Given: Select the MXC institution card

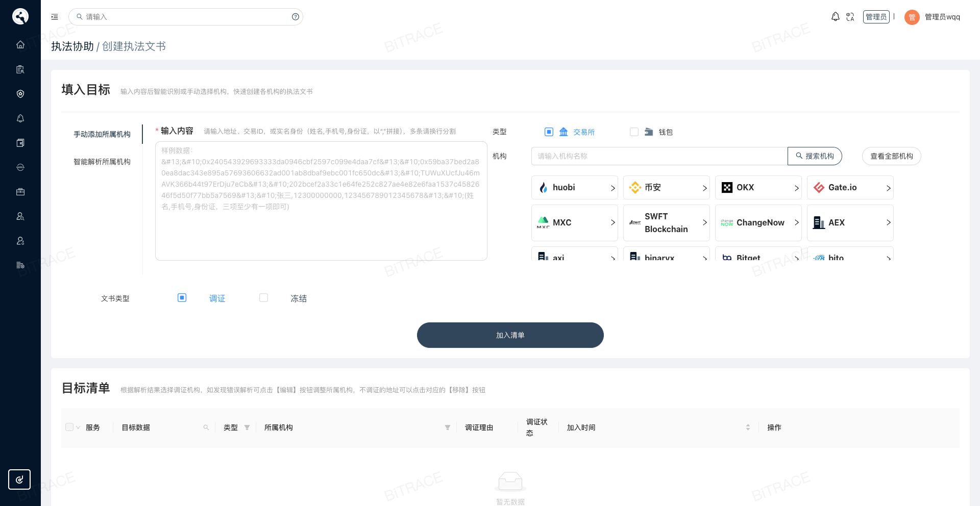Looking at the screenshot, I should (x=575, y=223).
